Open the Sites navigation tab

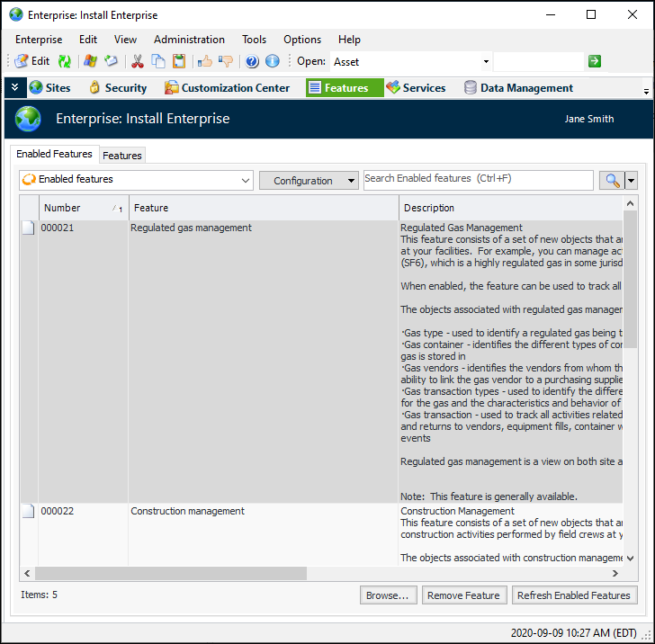(49, 88)
